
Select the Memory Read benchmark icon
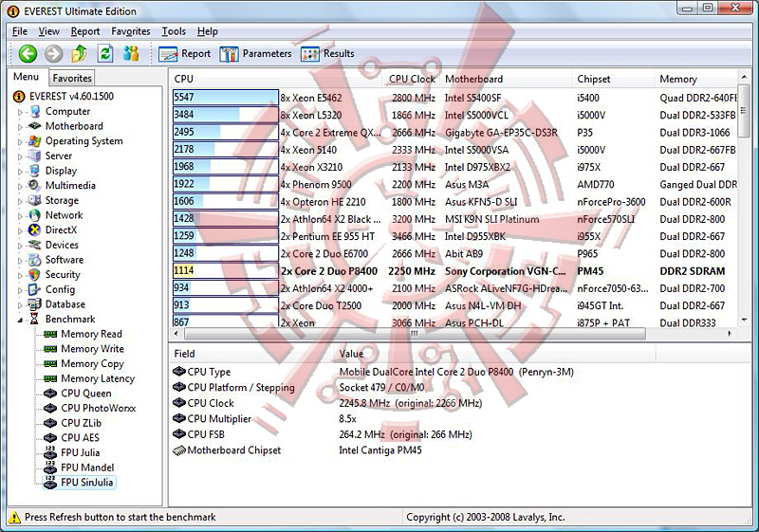tap(50, 334)
